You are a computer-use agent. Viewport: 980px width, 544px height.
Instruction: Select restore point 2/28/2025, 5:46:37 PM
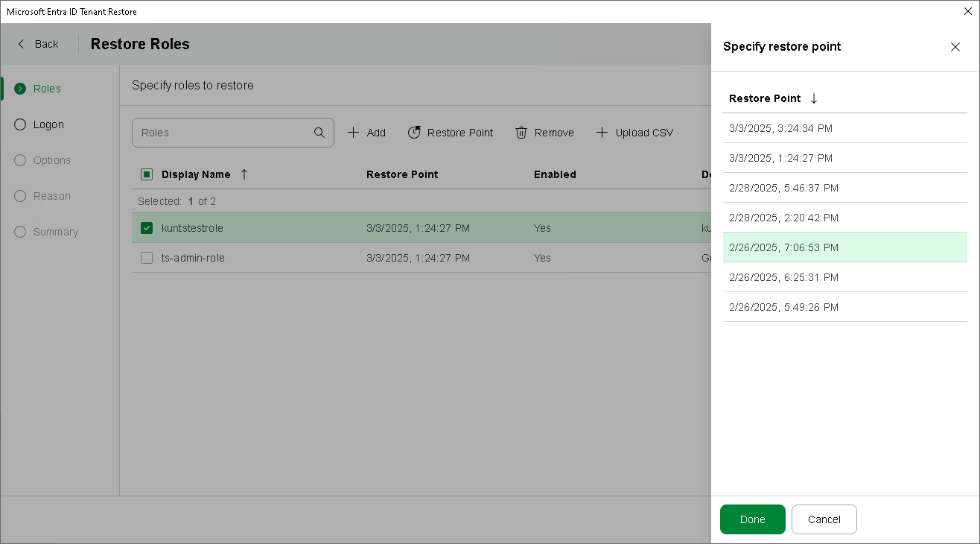783,188
